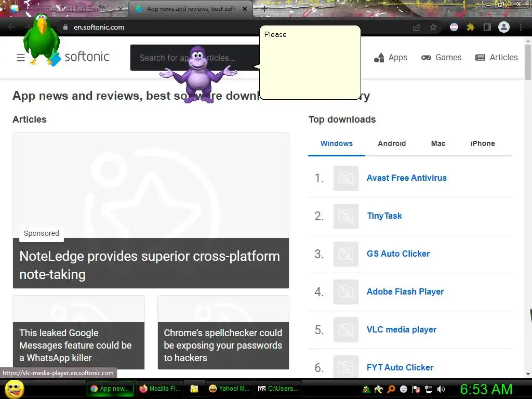Open Chrome three-dot menu

coord(521,27)
